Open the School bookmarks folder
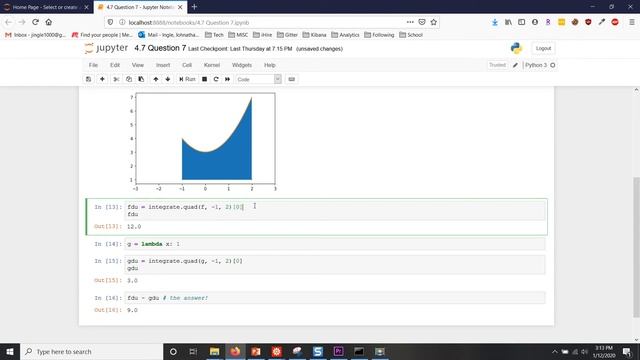 [x=411, y=35]
